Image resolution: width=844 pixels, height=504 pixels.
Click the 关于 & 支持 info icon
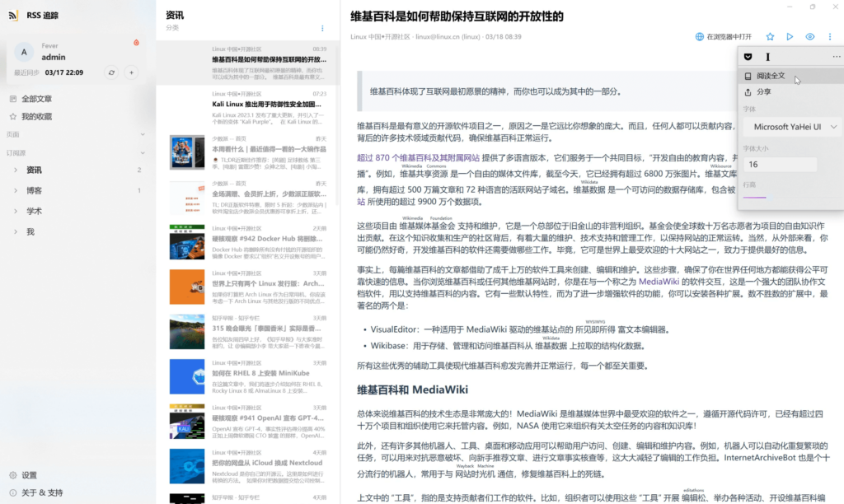(13, 492)
